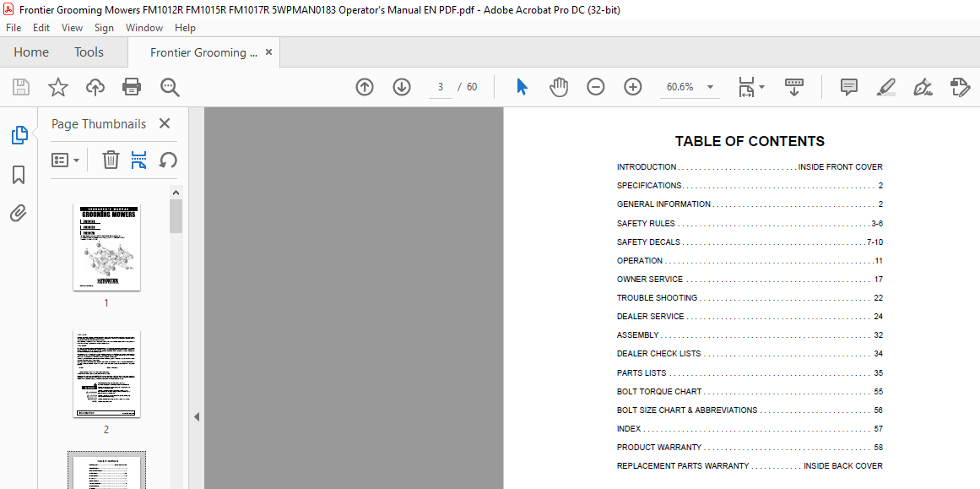Viewport: 980px width, 489px height.
Task: Open the zoom level 60.6% dropdown
Action: click(690, 87)
